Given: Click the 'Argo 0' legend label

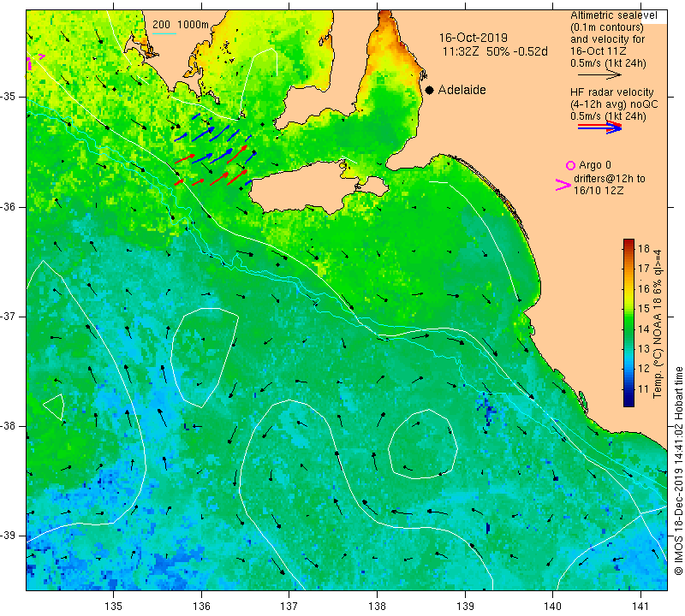Looking at the screenshot, I should 595,165.
